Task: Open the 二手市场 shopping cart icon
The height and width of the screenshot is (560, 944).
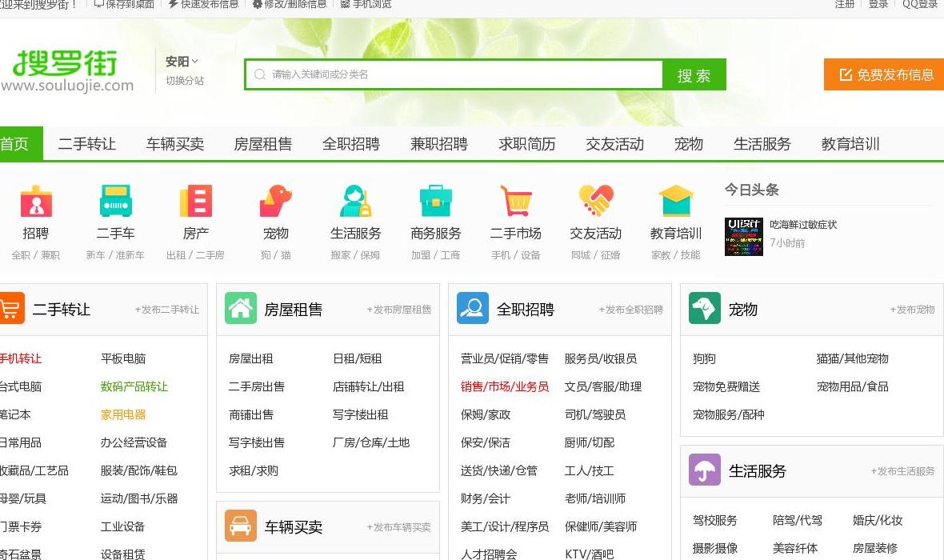Action: pyautogui.click(x=516, y=201)
